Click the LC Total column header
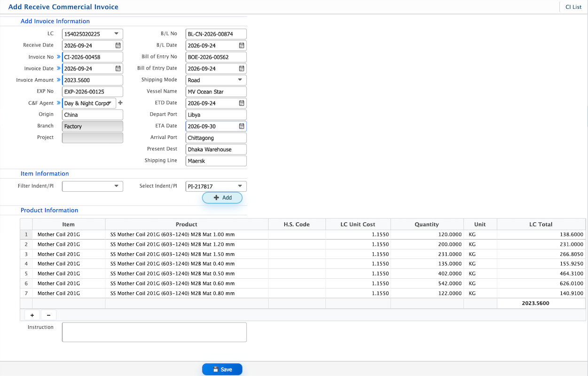 click(541, 224)
